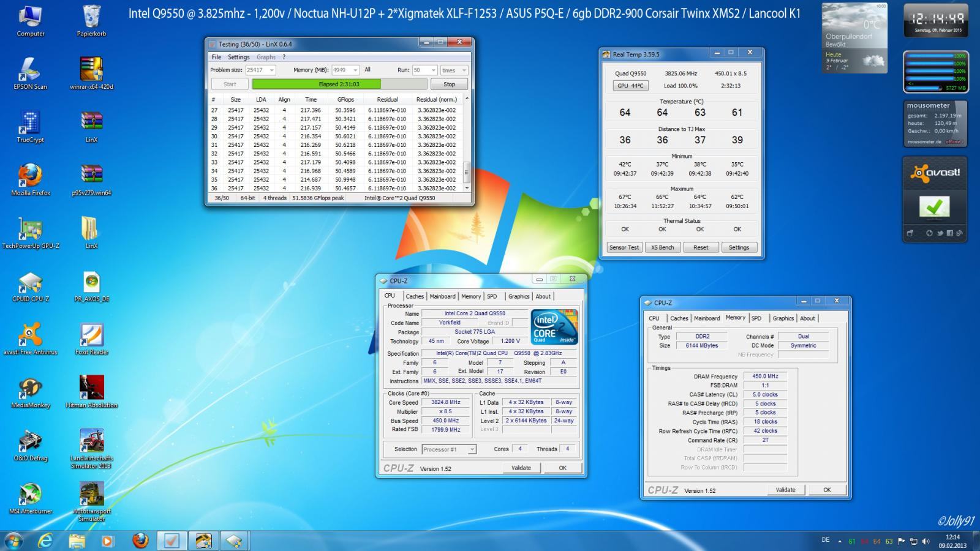Launch O&O Defrag from the desktop

(30, 445)
